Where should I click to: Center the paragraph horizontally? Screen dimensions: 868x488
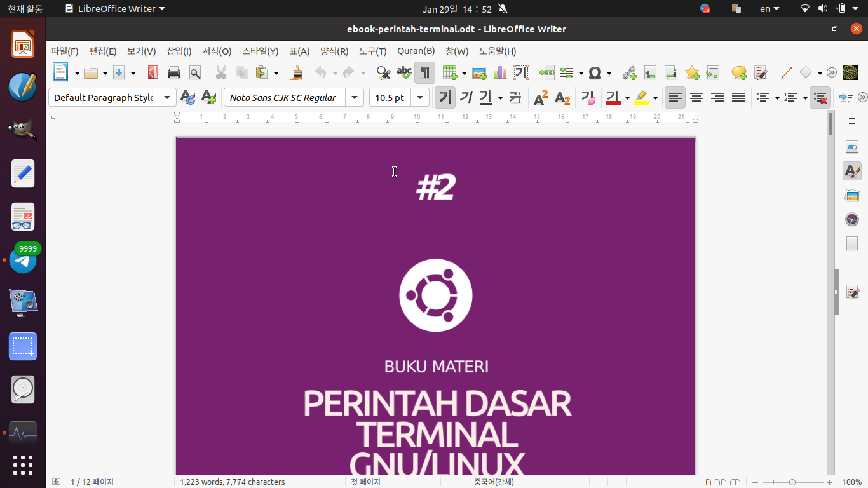[696, 97]
